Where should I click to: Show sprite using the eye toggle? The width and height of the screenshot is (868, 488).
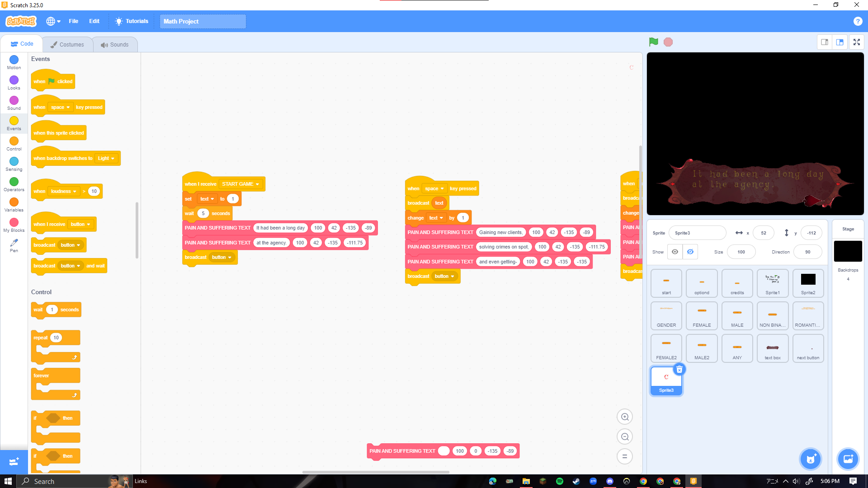coord(675,252)
